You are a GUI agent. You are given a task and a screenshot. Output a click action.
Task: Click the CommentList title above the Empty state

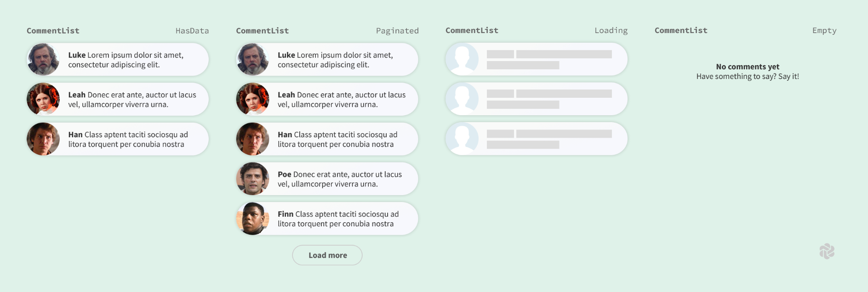point(681,30)
